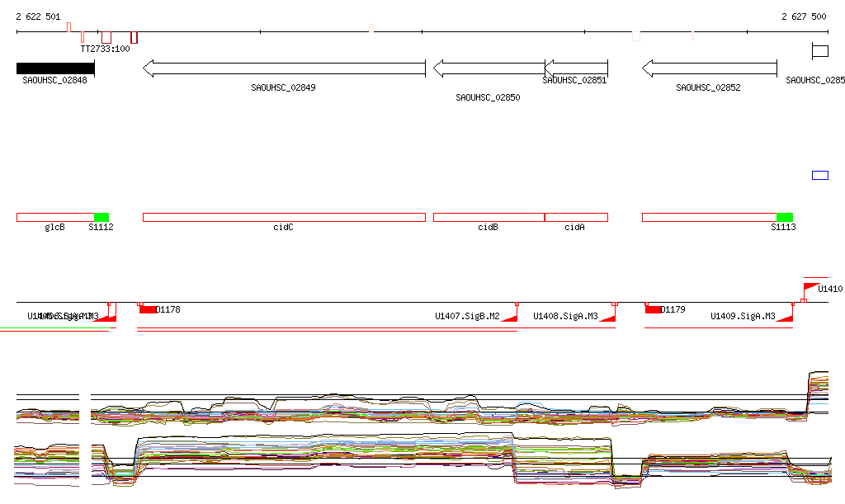Screen dimensions: 845x504
Task: Select the red cidA annotation box
Action: click(576, 217)
